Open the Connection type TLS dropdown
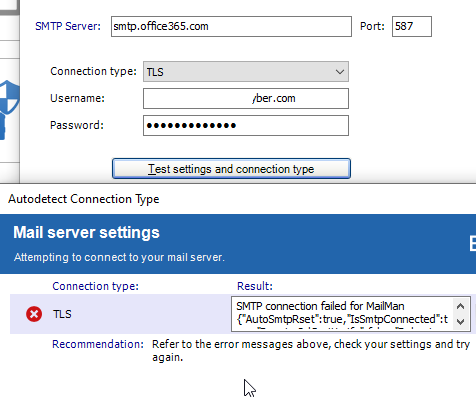The image size is (476, 397). (246, 71)
